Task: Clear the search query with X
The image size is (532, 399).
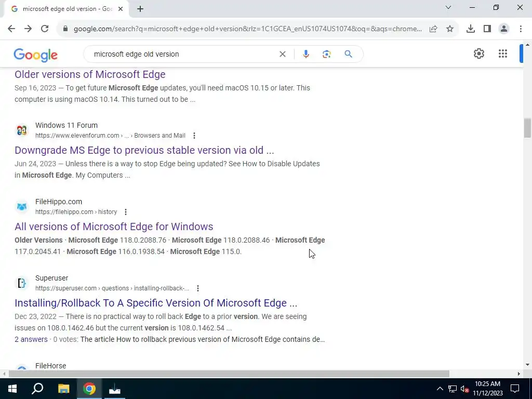Action: click(x=282, y=54)
